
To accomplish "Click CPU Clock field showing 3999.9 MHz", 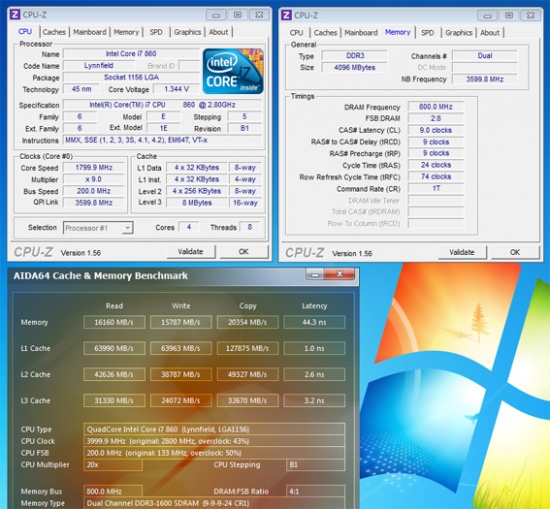I will pos(214,441).
